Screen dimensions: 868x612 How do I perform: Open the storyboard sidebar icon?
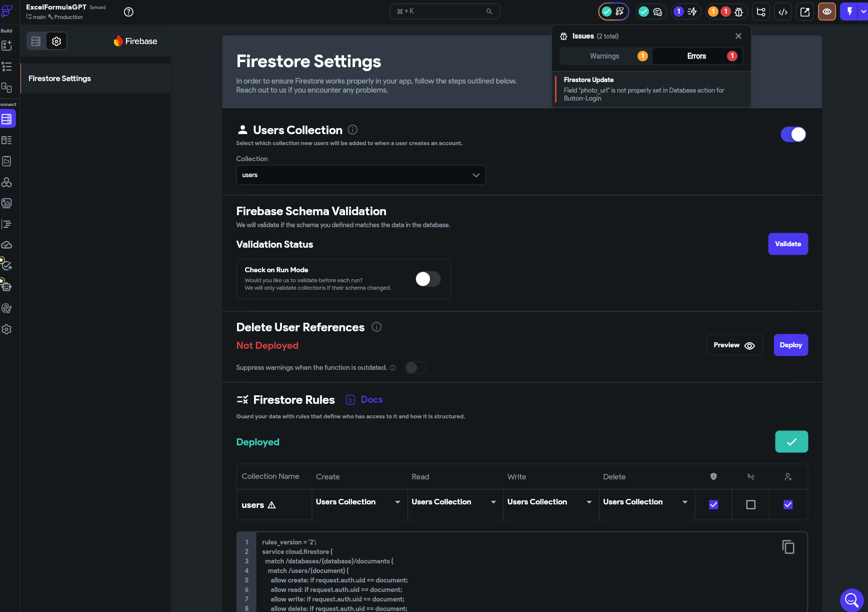point(6,88)
